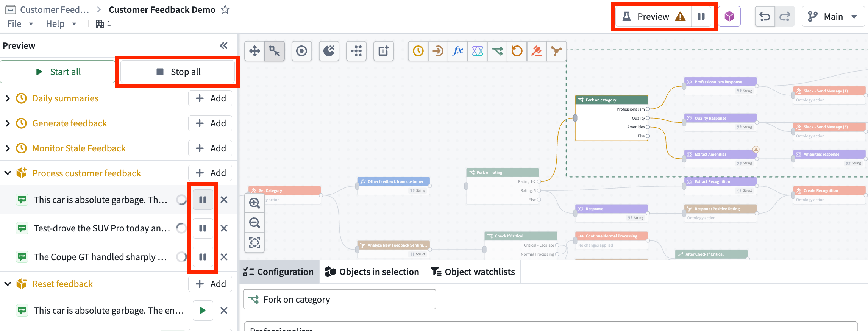Add the orange loop block
The height and width of the screenshot is (331, 868).
point(517,51)
